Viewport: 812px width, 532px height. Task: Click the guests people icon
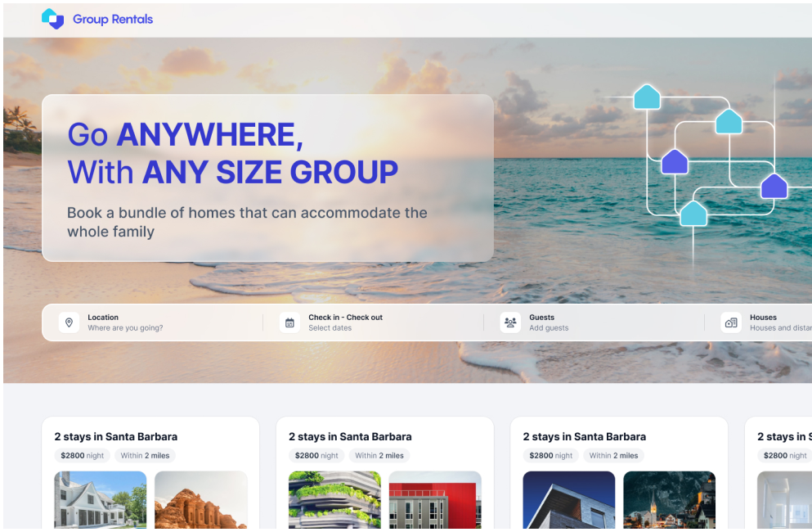click(510, 322)
